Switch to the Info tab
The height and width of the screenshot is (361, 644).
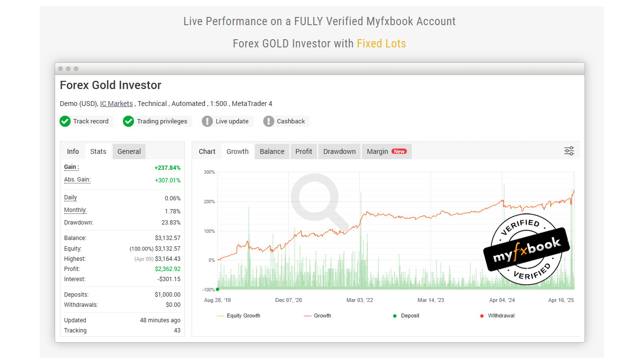73,151
